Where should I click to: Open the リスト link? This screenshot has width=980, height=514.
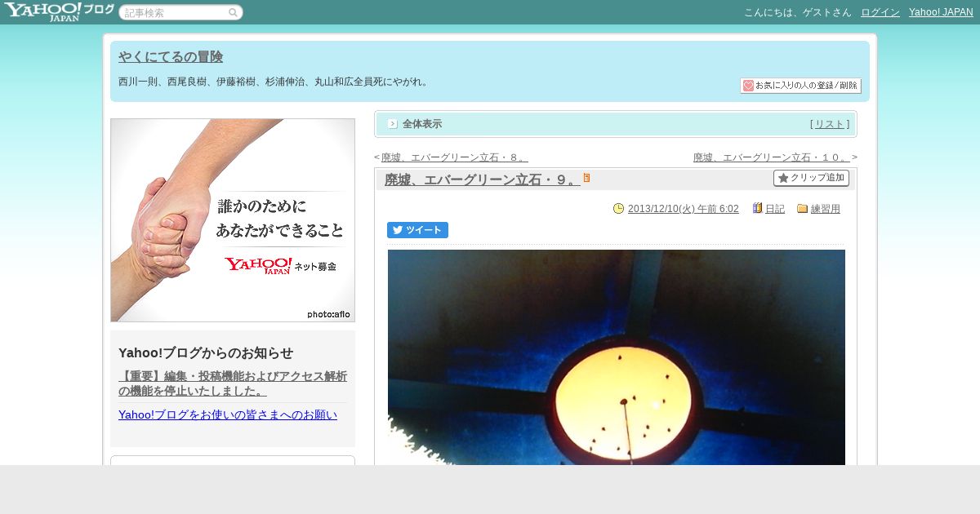[830, 124]
